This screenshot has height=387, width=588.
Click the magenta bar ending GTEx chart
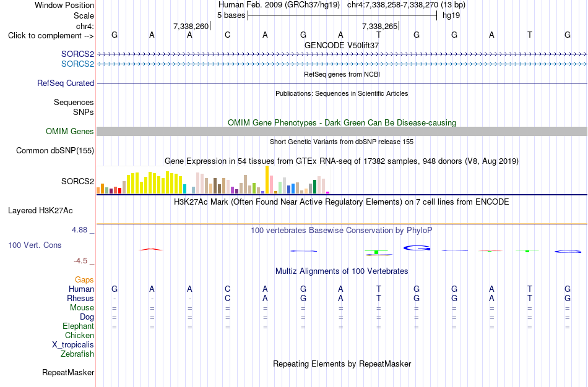tap(328, 192)
